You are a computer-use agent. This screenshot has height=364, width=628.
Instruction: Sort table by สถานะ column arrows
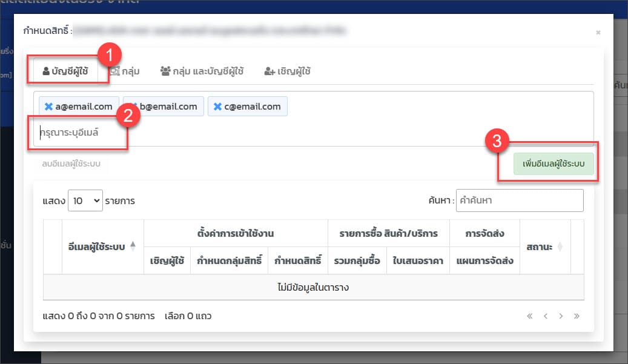[x=560, y=247]
